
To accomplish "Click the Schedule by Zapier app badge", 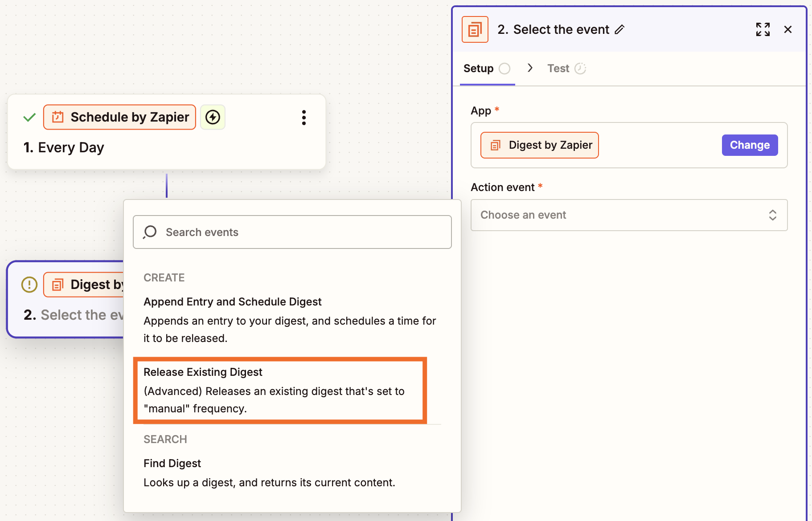I will (119, 117).
